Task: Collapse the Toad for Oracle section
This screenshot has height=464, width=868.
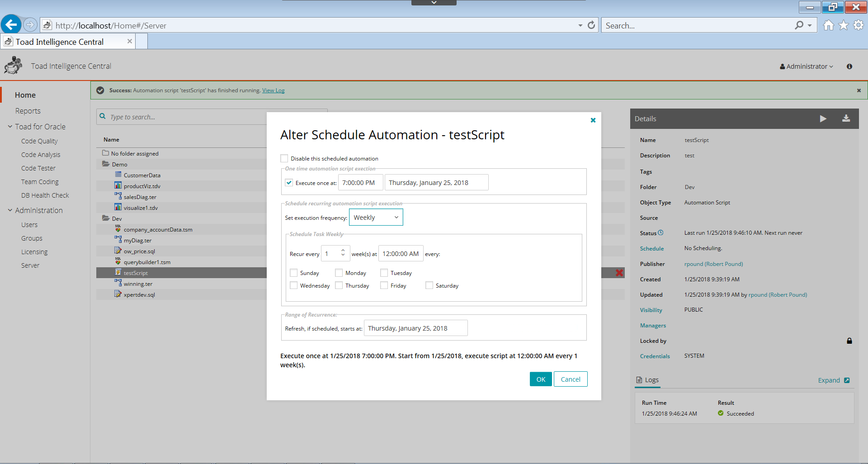Action: pos(10,127)
